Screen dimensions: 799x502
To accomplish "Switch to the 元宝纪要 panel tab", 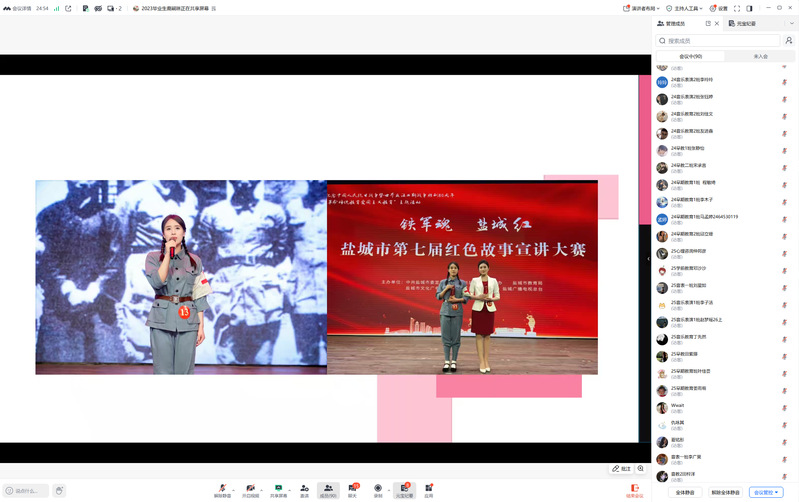I will point(742,23).
